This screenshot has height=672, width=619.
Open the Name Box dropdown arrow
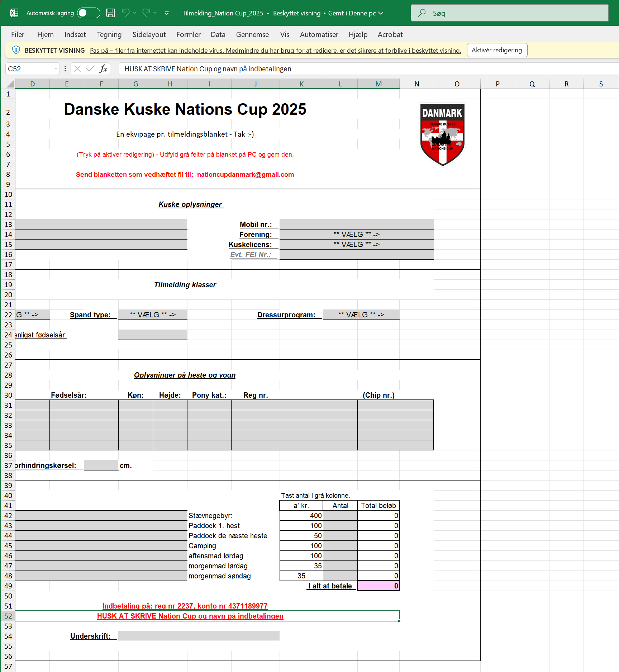[56, 69]
